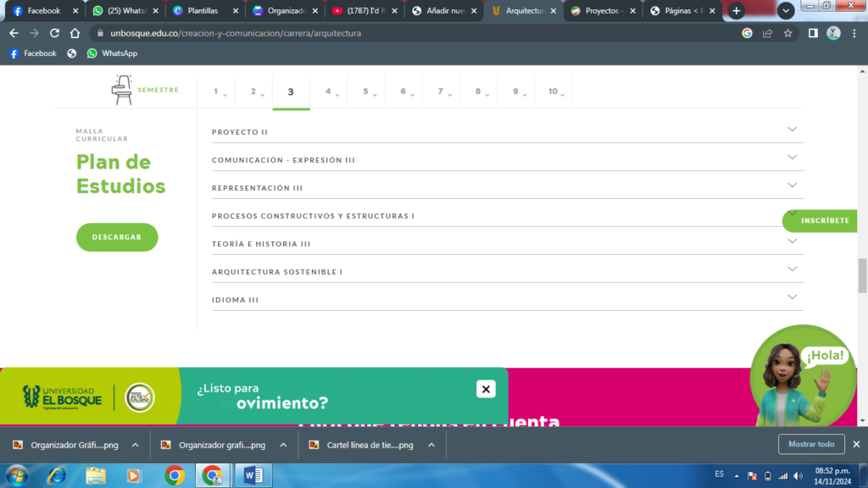
Task: Expand TEORÍA E HISTORIA III row
Action: pos(792,241)
